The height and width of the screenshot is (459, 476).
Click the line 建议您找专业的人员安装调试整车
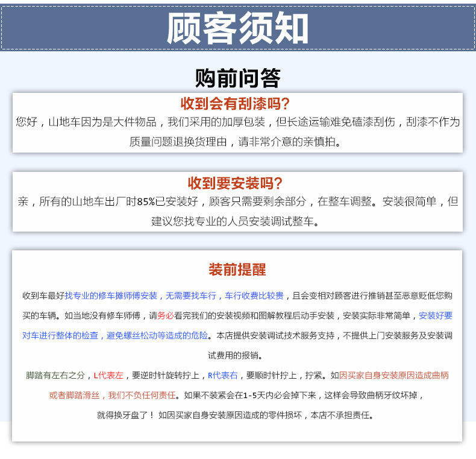coord(235,222)
